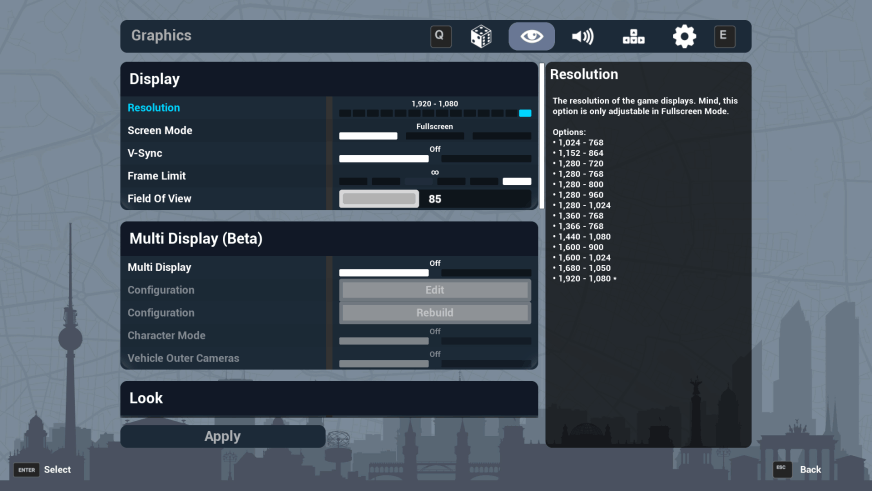Select the Field Of View row label
Screen dimensions: 872x491
(159, 199)
